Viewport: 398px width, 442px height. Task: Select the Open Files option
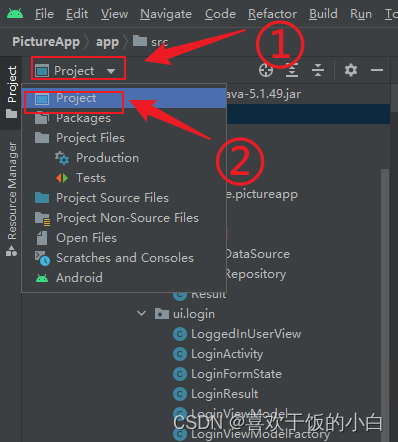tap(124, 238)
